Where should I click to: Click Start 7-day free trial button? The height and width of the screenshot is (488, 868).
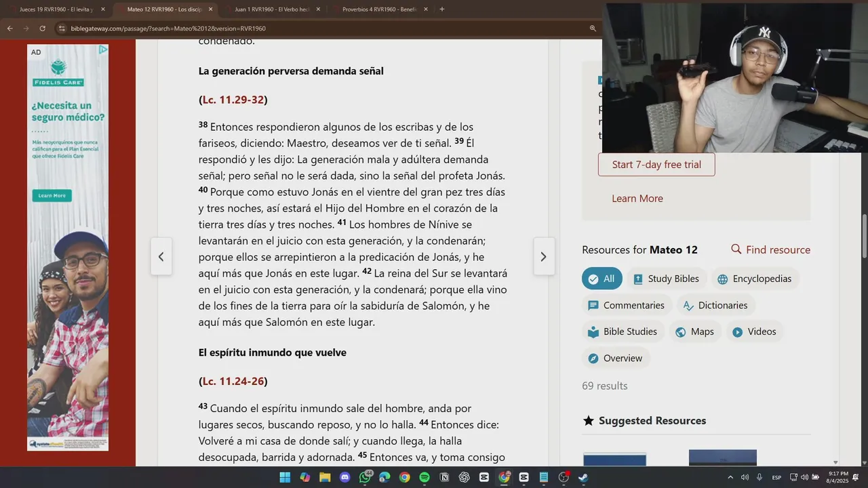point(656,165)
